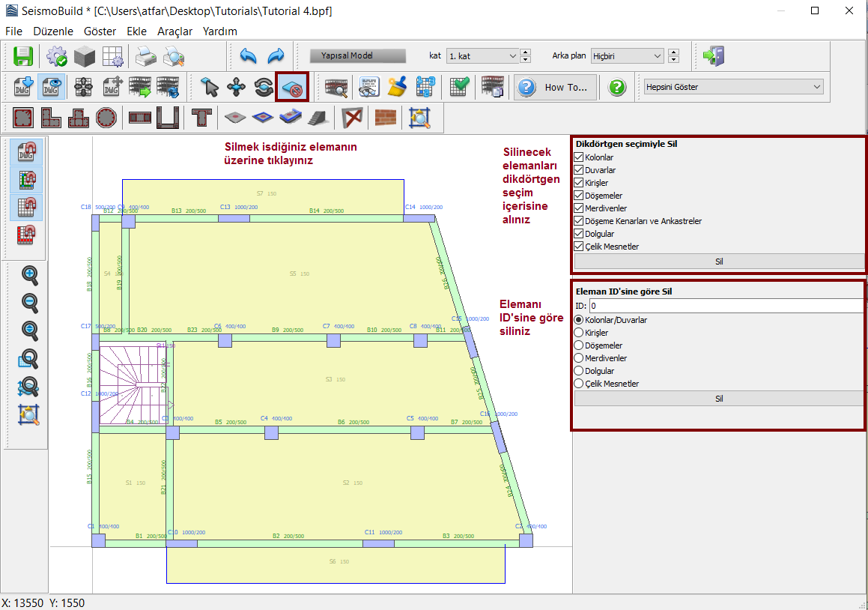Open the Hepsini Göster dropdown
The height and width of the screenshot is (610, 868).
[x=732, y=87]
